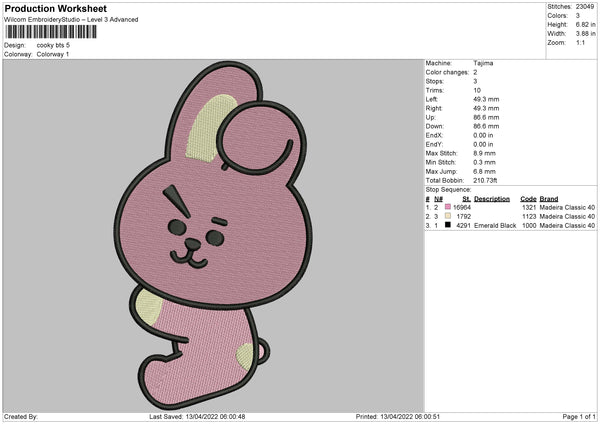Click the 'St.' column header
Screen dimensions: 600x424
(466, 199)
